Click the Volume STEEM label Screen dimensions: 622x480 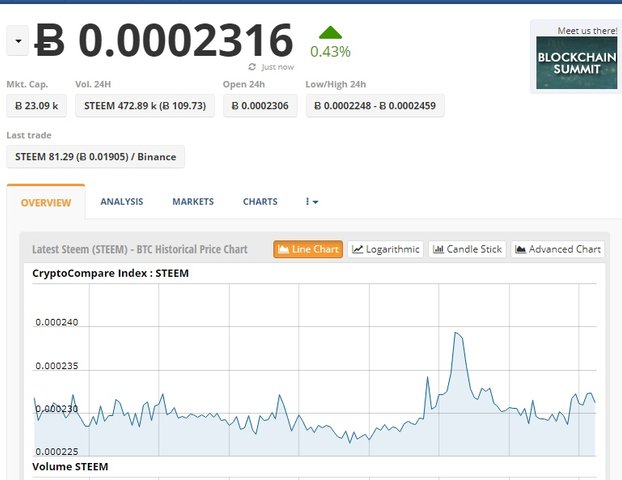tap(70, 467)
